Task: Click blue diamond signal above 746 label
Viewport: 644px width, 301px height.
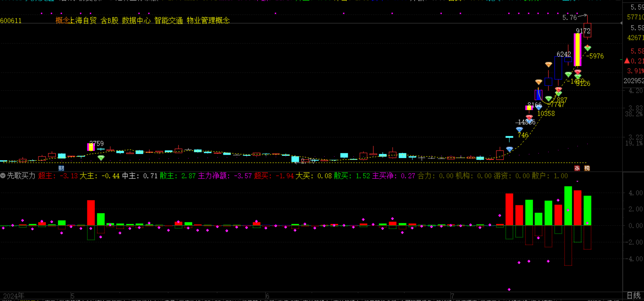Action: pyautogui.click(x=519, y=130)
